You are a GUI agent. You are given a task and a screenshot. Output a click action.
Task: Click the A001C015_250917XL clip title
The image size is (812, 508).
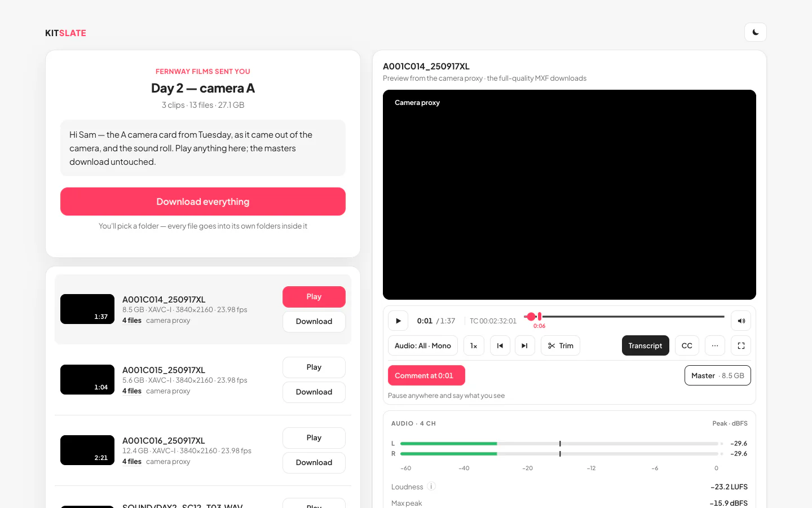tap(164, 370)
